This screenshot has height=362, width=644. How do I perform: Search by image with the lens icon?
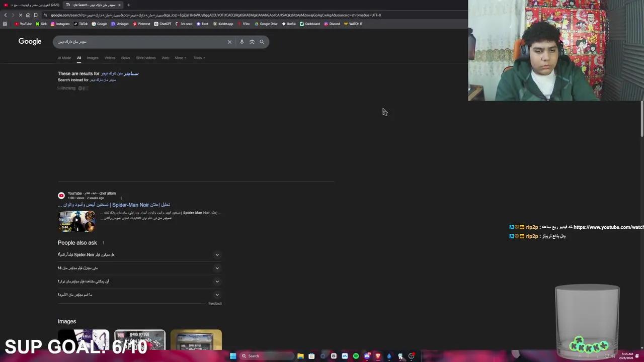(x=252, y=42)
